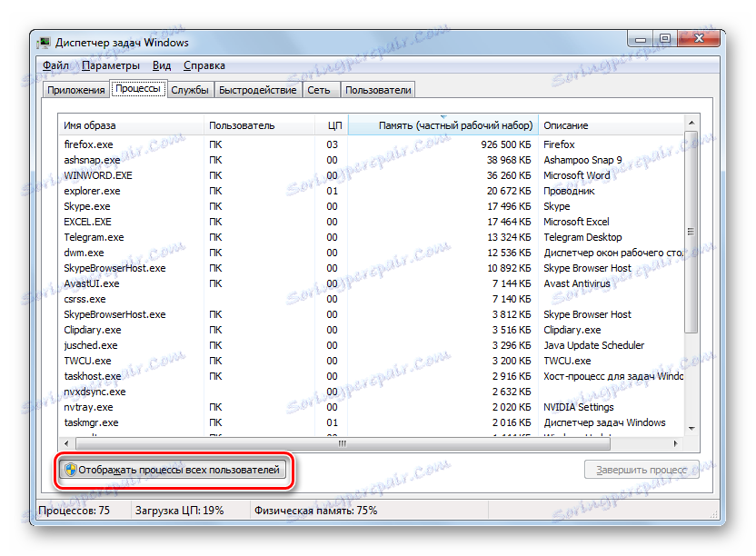Image resolution: width=756 pixels, height=556 pixels.
Task: Click the horizontal scrollbar thumb
Action: coord(342,443)
